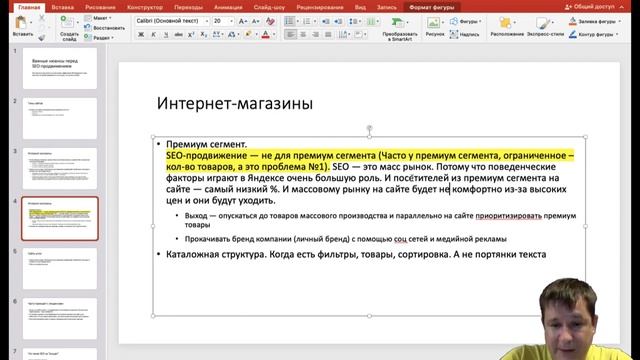Insert a picture with Рисунок
This screenshot has height=360, width=640.
434,27
